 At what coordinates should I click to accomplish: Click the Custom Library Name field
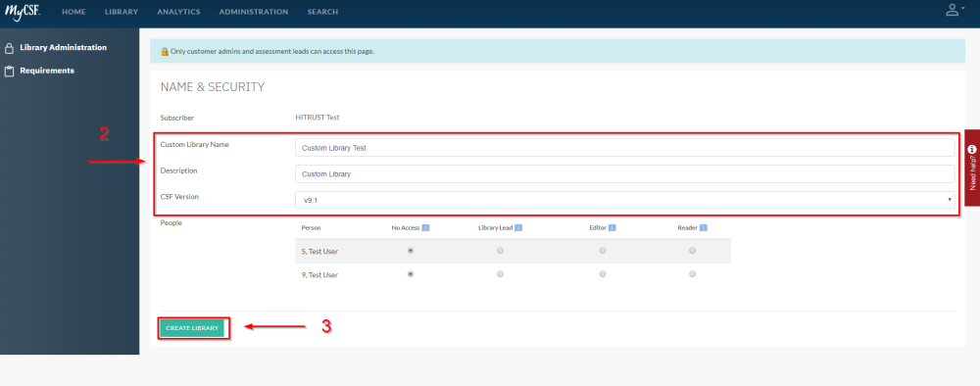click(x=625, y=148)
